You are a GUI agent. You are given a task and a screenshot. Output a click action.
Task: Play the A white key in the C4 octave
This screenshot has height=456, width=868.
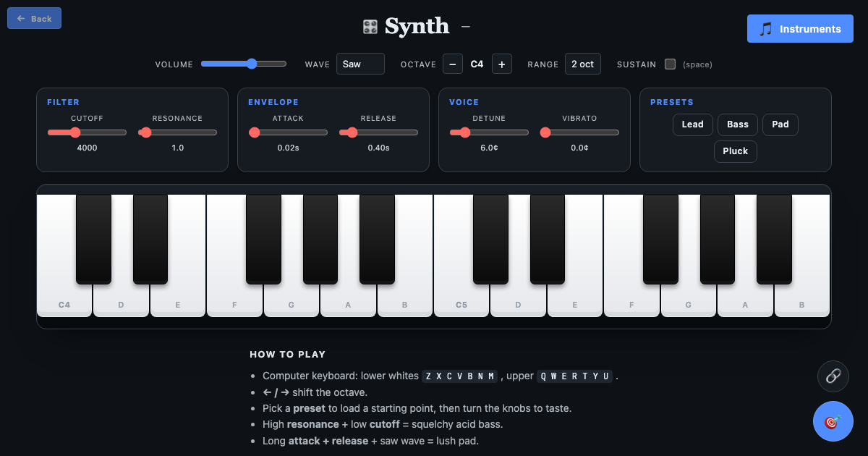pos(348,300)
